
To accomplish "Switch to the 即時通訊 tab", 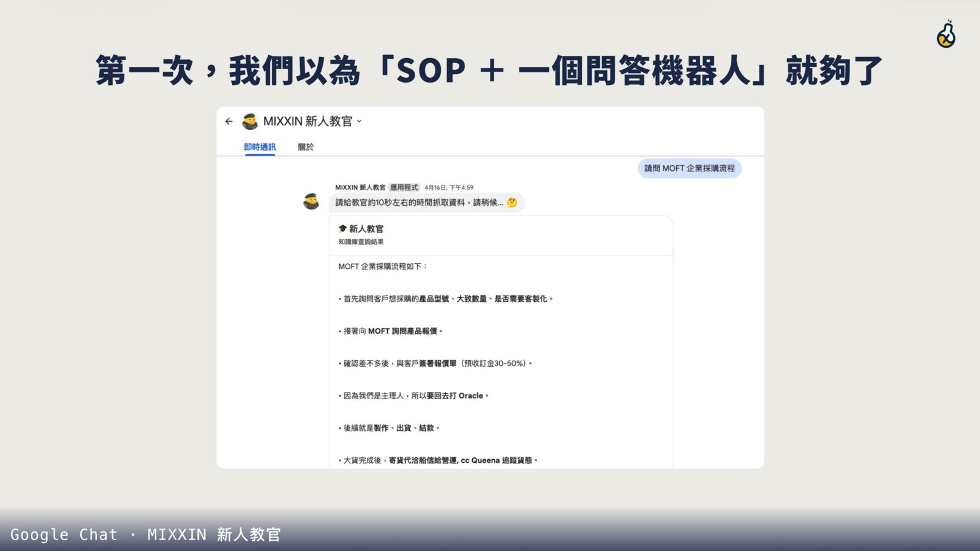I will [260, 147].
